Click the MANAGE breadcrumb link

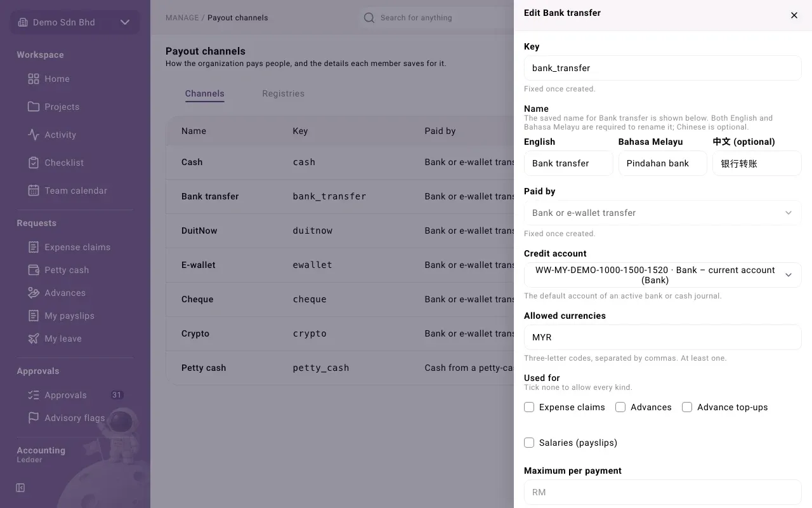[x=182, y=18]
